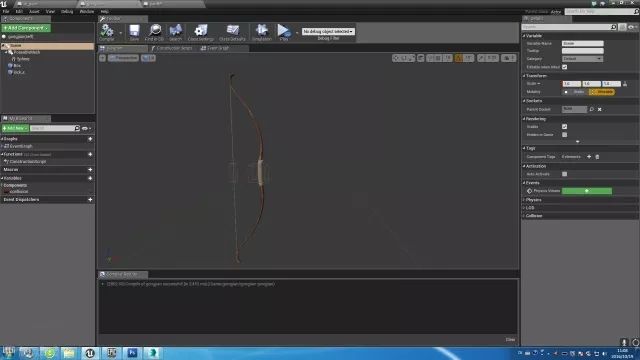640x360 pixels.
Task: Click the green Add Component button
Action: [x=26, y=28]
